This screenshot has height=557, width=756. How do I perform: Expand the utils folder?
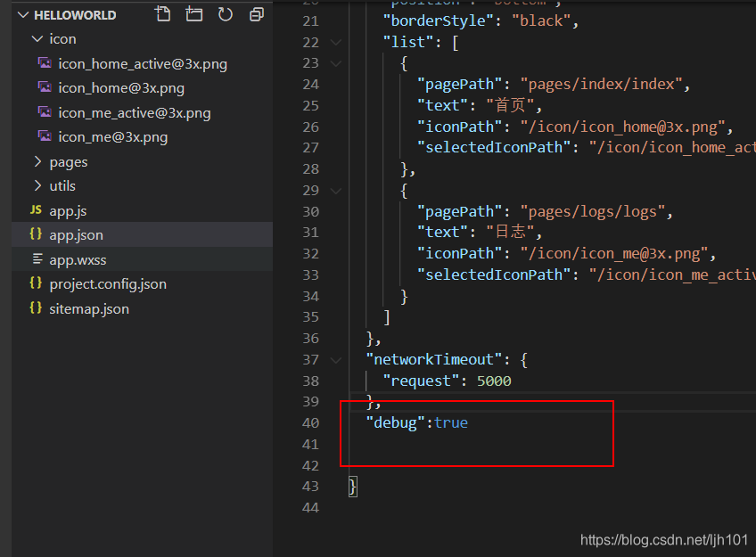(x=37, y=186)
